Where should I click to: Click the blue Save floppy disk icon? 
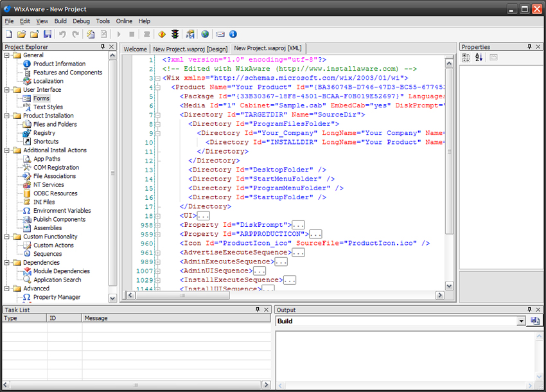48,34
